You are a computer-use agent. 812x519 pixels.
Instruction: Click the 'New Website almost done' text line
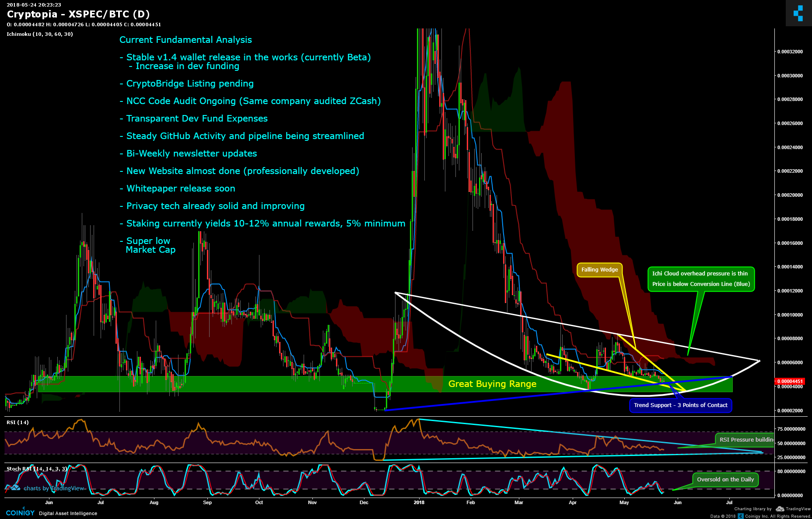coord(239,171)
